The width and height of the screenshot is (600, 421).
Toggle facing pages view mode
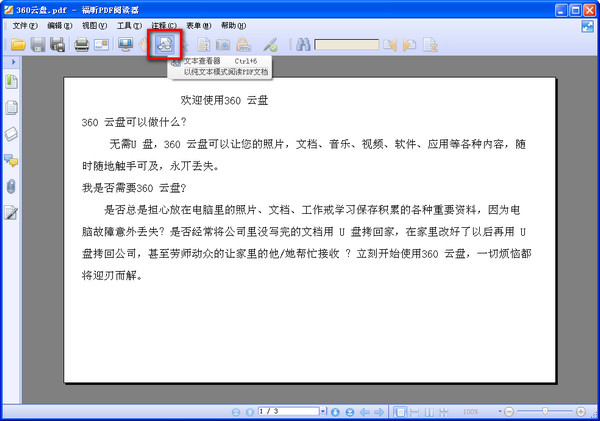429,412
